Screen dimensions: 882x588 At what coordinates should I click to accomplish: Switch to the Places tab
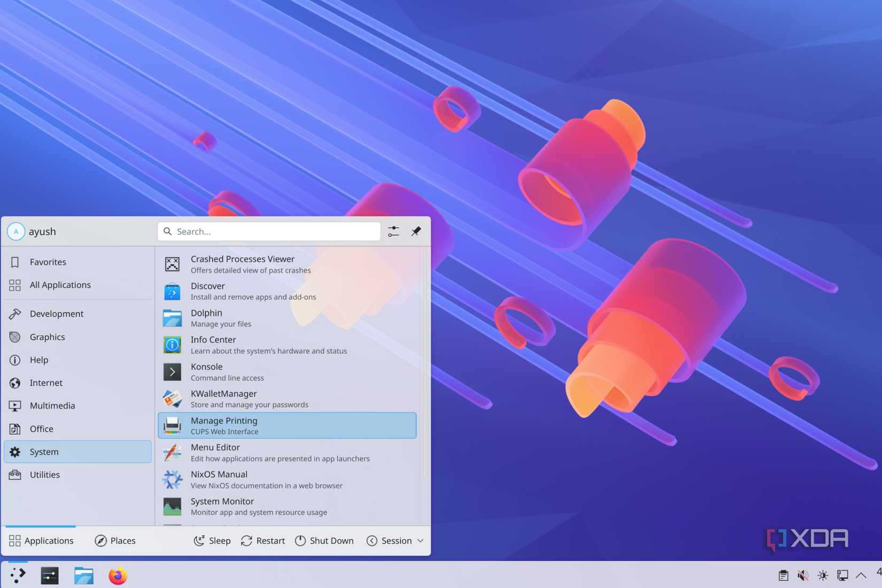pos(115,540)
